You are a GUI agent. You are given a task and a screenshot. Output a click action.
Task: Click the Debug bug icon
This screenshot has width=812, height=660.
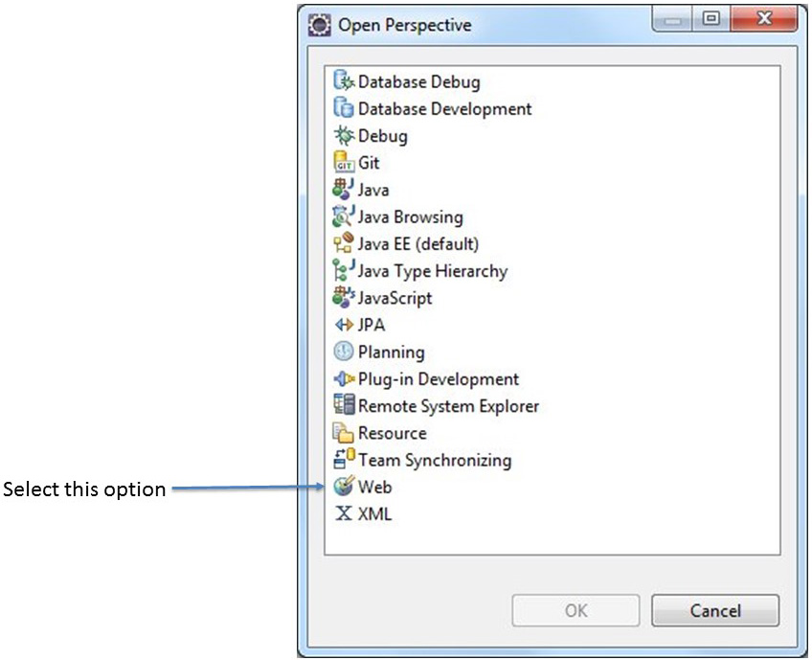click(x=344, y=136)
